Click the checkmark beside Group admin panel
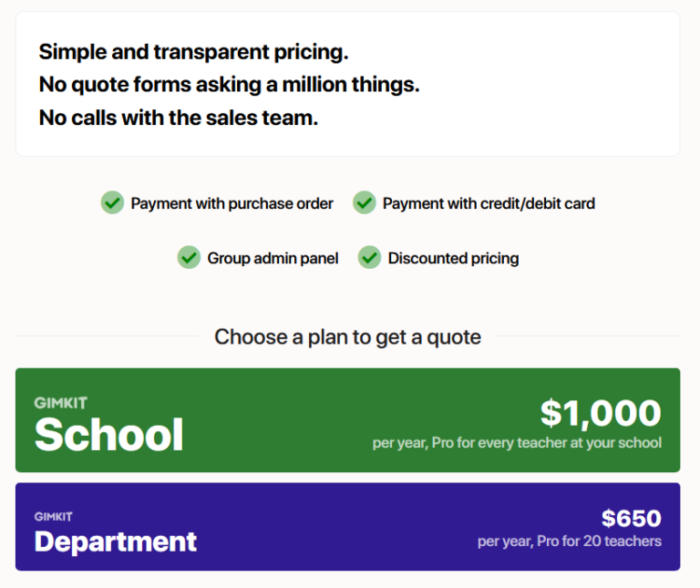This screenshot has height=588, width=700. click(x=189, y=258)
